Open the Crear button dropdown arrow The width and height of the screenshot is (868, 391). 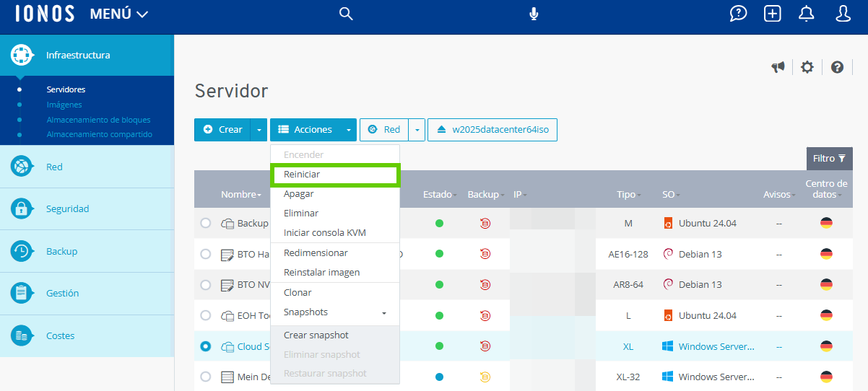pyautogui.click(x=259, y=130)
